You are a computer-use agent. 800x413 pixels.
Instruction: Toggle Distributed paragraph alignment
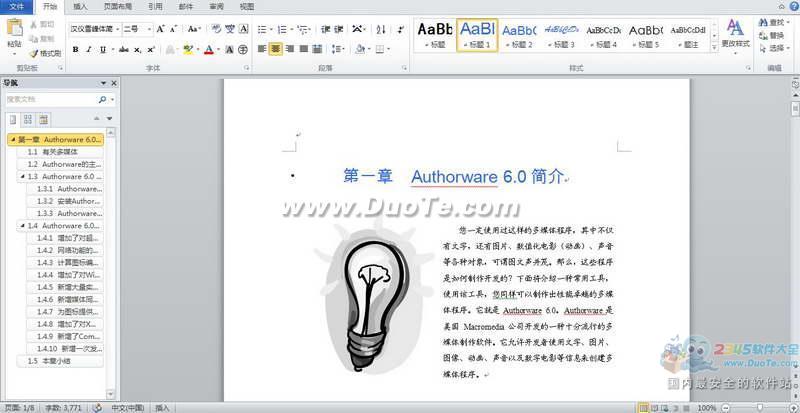317,49
